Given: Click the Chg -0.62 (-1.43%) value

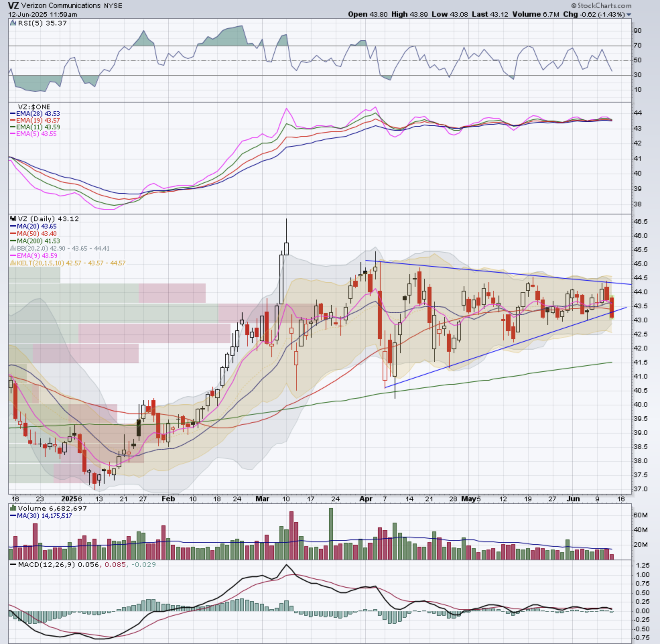Looking at the screenshot, I should tap(594, 14).
